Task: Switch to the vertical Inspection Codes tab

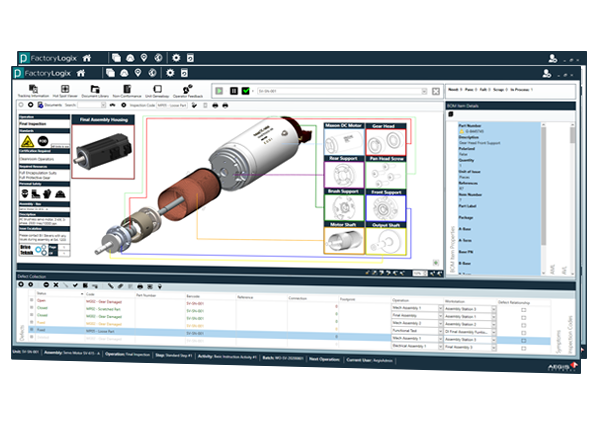Action: (x=570, y=335)
